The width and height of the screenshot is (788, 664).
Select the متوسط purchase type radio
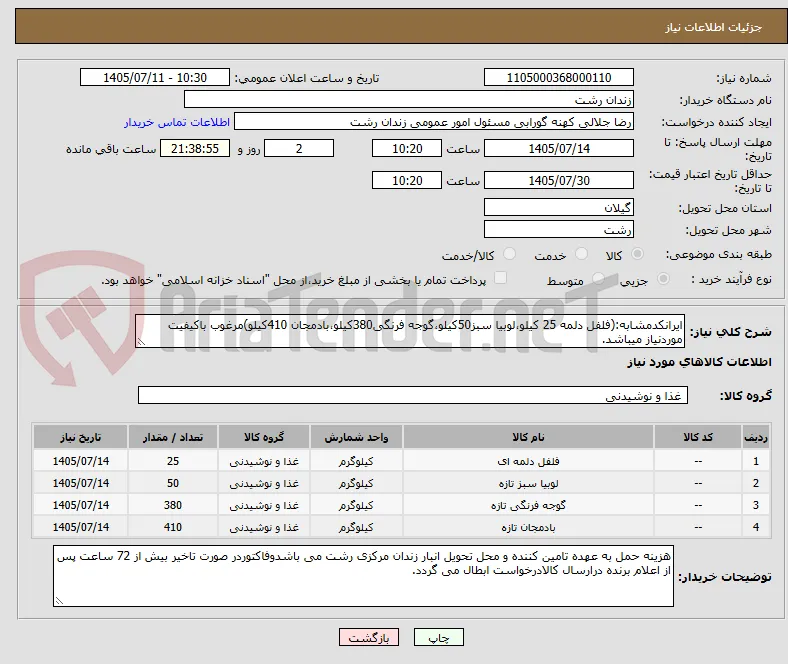[x=598, y=278]
